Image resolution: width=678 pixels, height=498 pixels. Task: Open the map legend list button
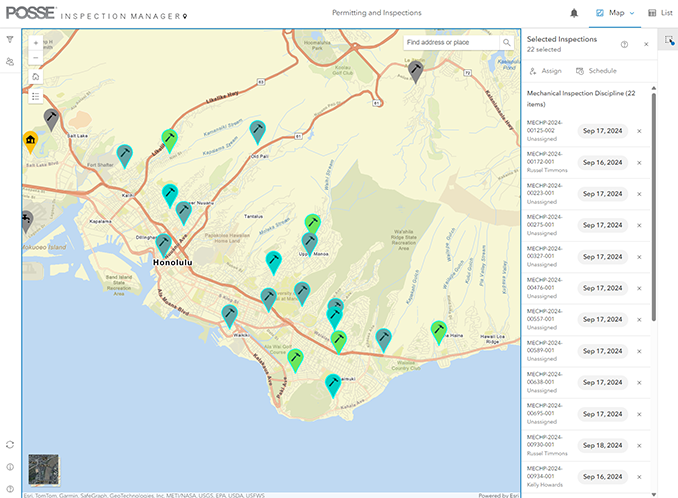(x=36, y=96)
